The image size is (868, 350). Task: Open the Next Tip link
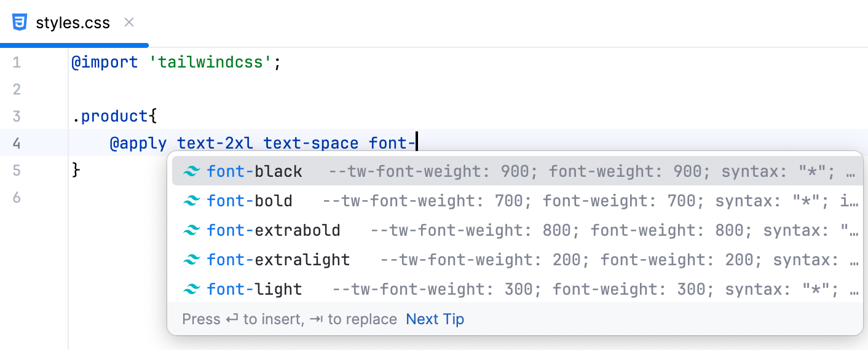coord(435,319)
